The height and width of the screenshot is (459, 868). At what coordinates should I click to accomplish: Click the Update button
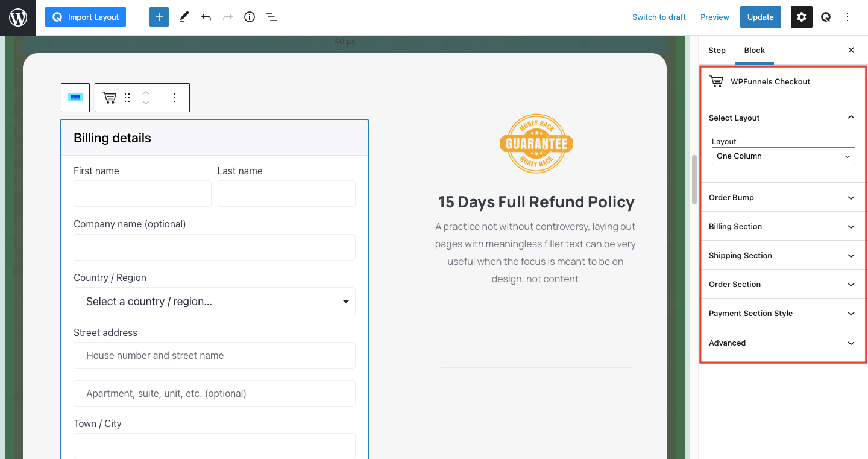point(761,17)
